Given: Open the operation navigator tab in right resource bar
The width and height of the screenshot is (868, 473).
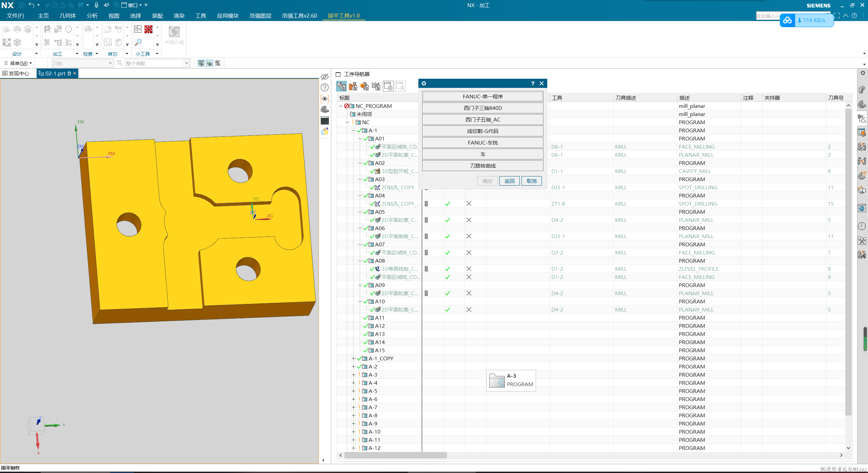Looking at the screenshot, I should coord(862,118).
